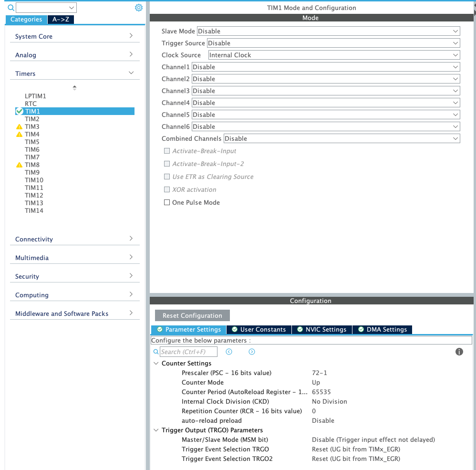Click the info icon in Configuration panel
476x470 pixels.
click(x=459, y=352)
